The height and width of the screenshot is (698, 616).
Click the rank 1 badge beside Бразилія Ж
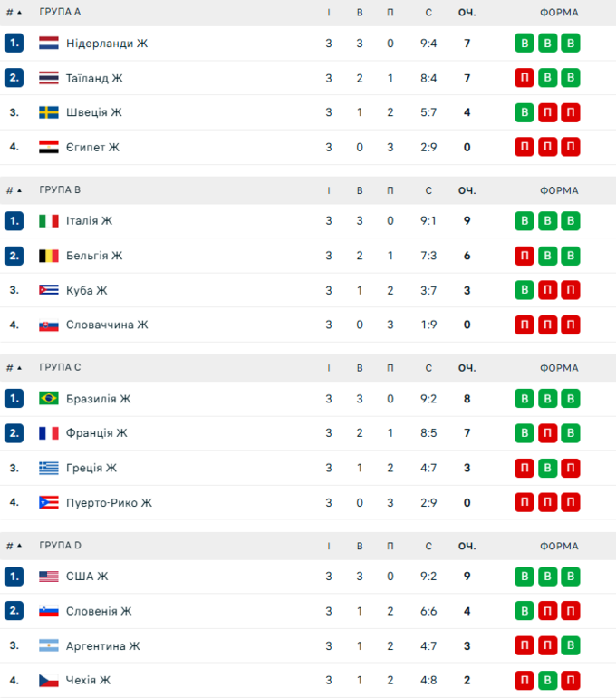14,399
